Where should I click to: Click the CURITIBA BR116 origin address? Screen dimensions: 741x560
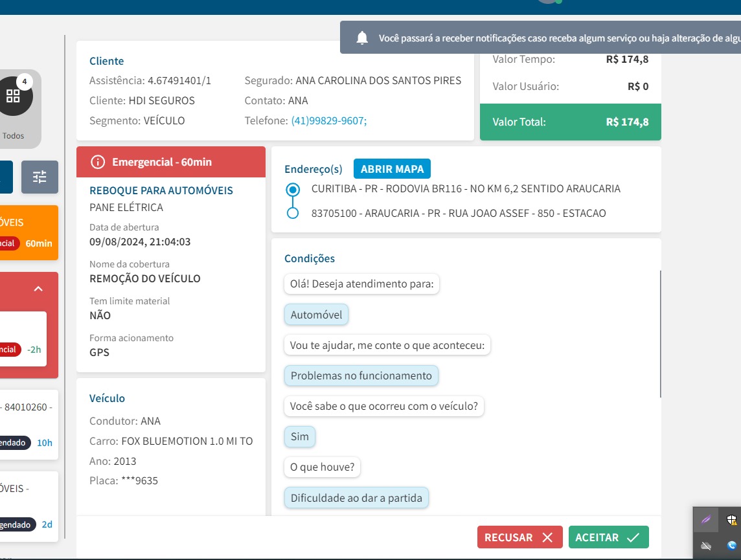pos(466,189)
